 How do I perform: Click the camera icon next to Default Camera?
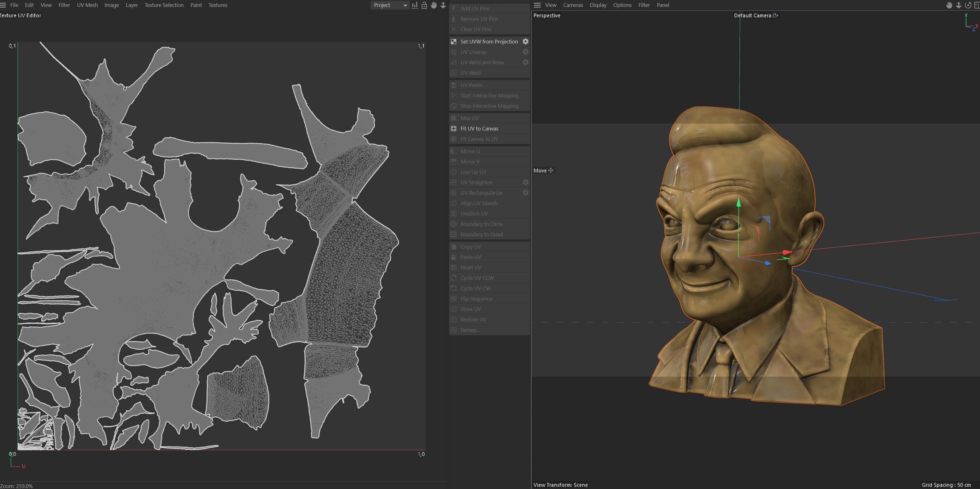(775, 15)
